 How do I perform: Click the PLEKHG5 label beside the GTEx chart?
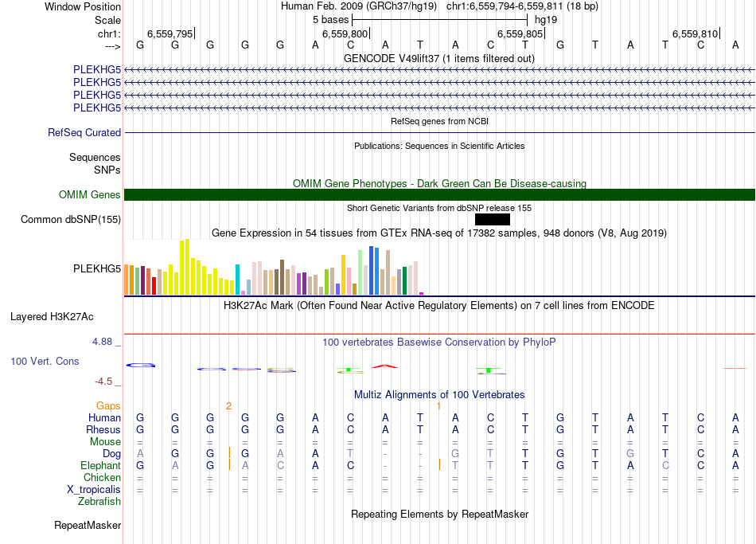tap(97, 268)
